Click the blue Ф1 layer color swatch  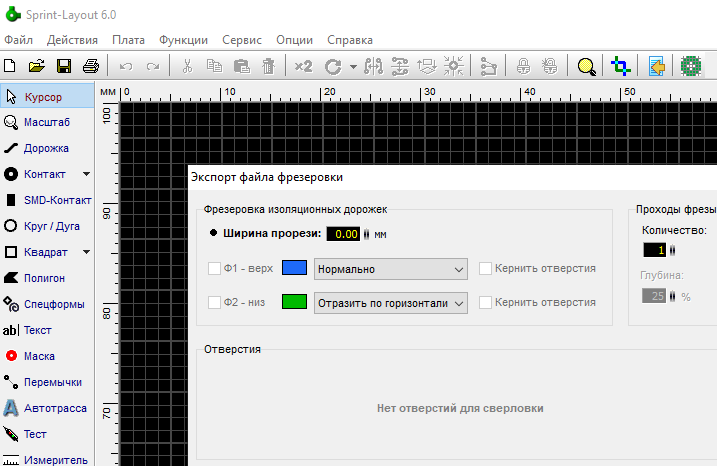[294, 269]
